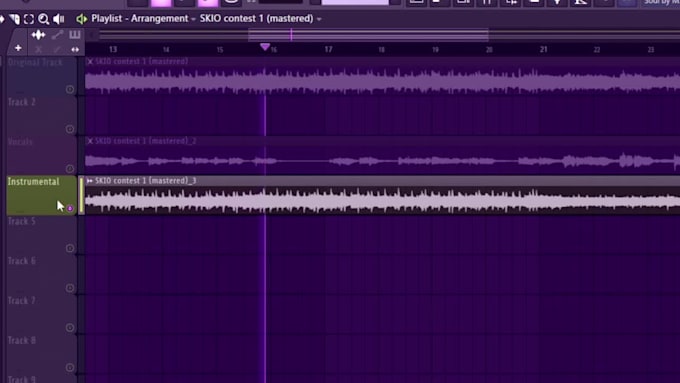Select the Instrumental track header
This screenshot has height=383, width=680.
point(41,196)
